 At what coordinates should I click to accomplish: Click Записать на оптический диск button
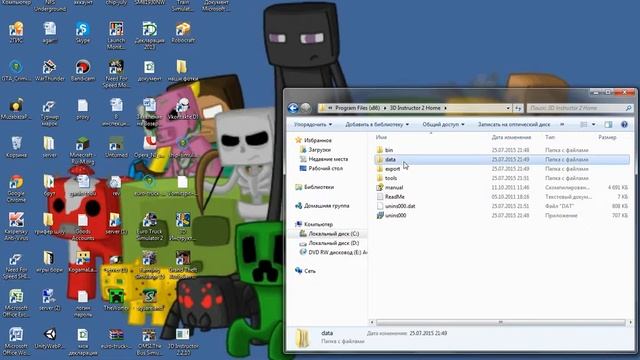coord(514,124)
